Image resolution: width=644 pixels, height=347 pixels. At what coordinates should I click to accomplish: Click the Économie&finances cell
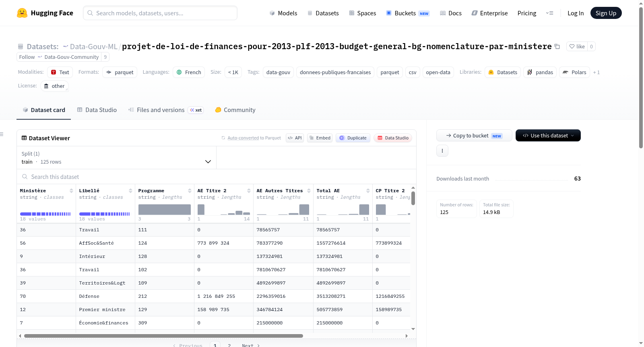(105, 323)
